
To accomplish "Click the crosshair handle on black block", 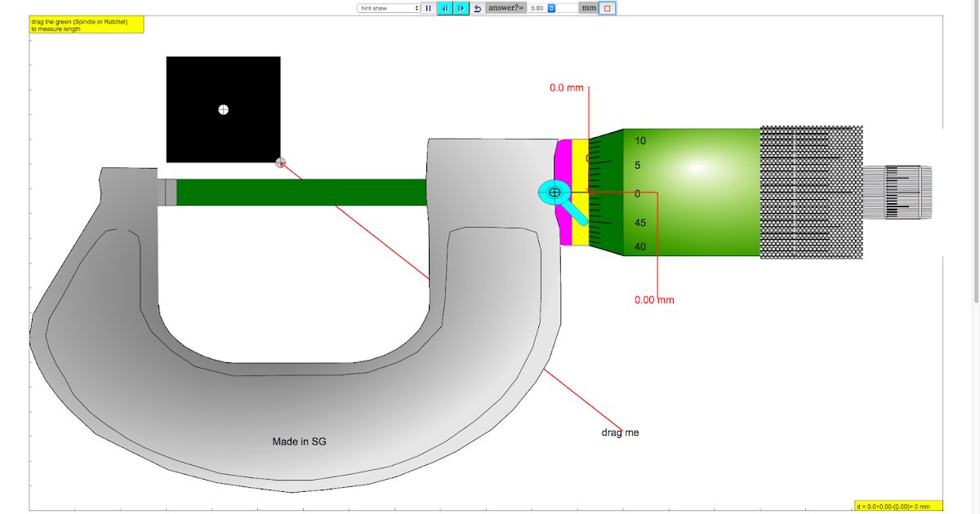I will point(223,108).
